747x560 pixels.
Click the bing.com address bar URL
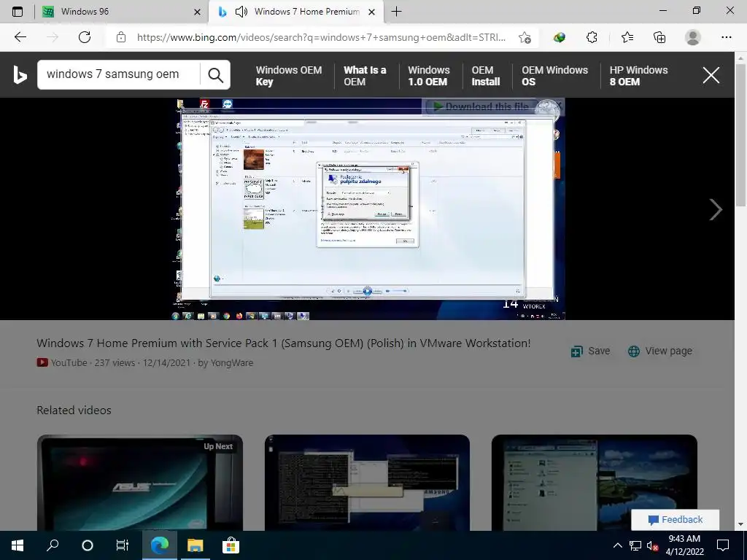point(321,37)
